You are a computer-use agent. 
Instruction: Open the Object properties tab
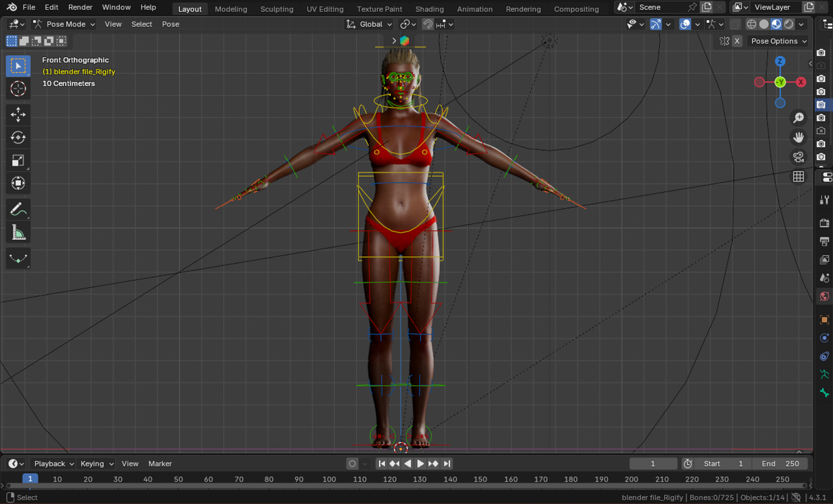pyautogui.click(x=825, y=320)
